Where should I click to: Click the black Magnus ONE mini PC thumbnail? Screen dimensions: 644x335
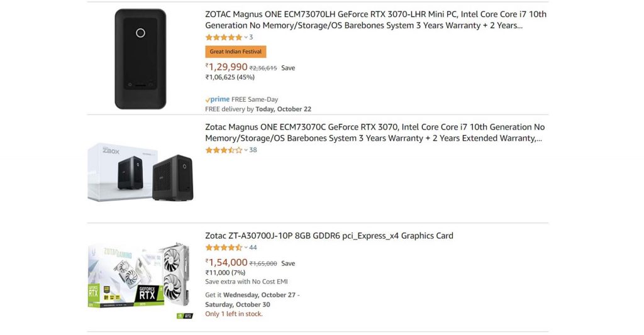(x=140, y=58)
